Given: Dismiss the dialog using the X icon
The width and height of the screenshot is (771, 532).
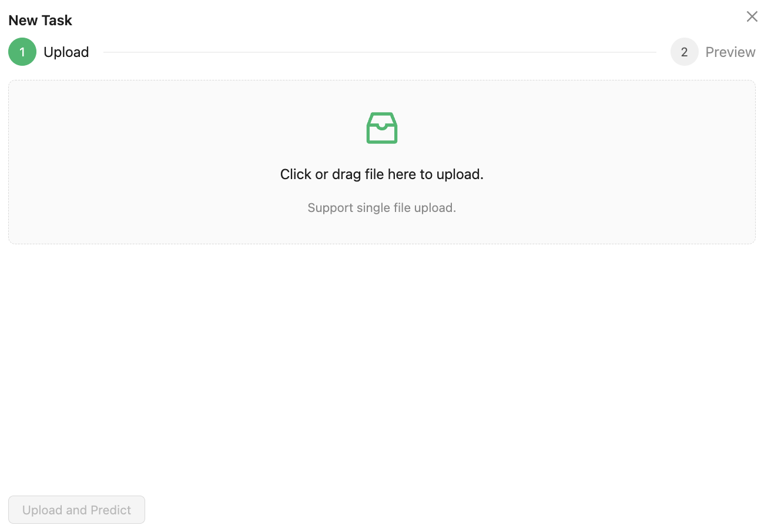Looking at the screenshot, I should coord(752,16).
